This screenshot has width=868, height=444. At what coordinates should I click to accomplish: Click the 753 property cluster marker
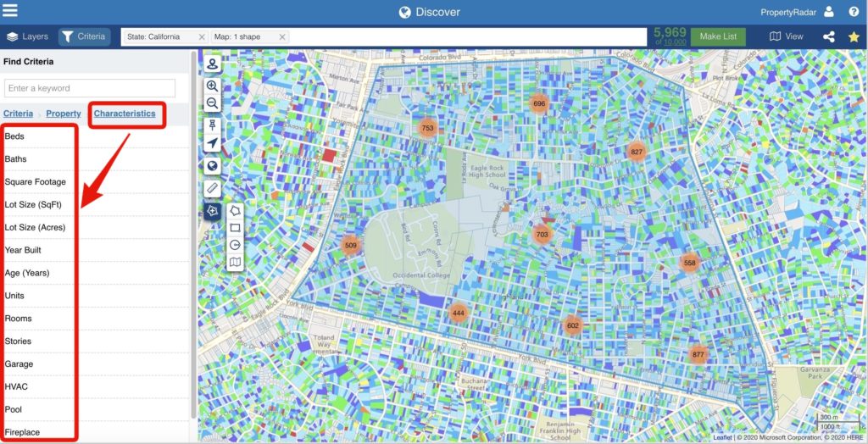click(x=427, y=128)
